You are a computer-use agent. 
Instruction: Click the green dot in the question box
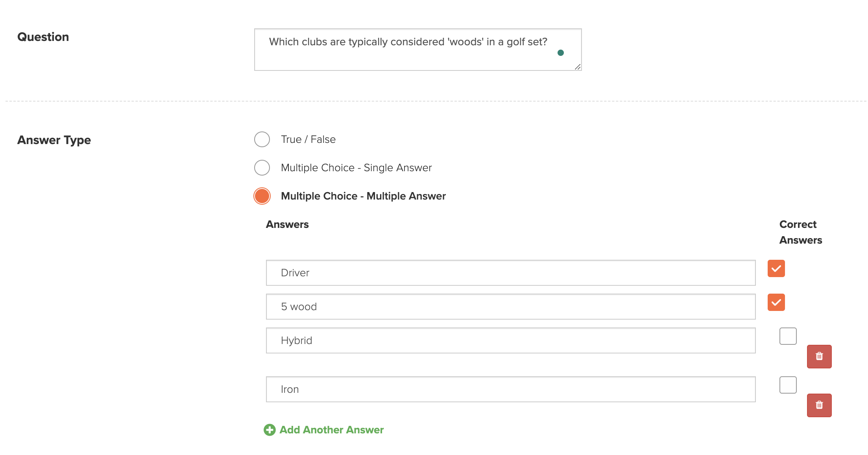[x=561, y=53]
